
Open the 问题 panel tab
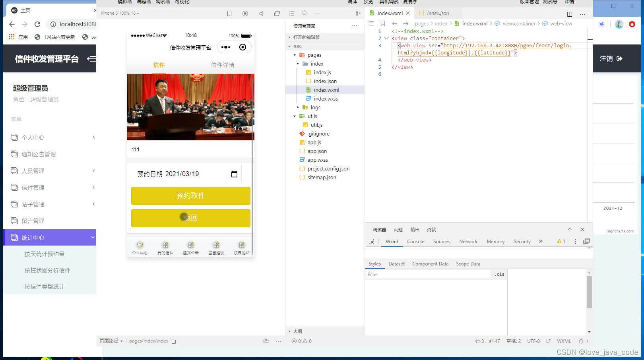398,230
